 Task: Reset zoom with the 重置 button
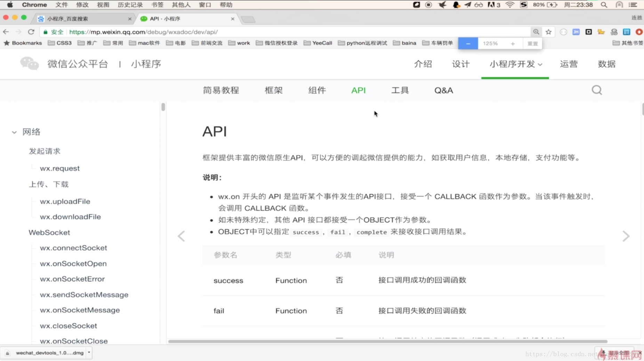pos(532,43)
